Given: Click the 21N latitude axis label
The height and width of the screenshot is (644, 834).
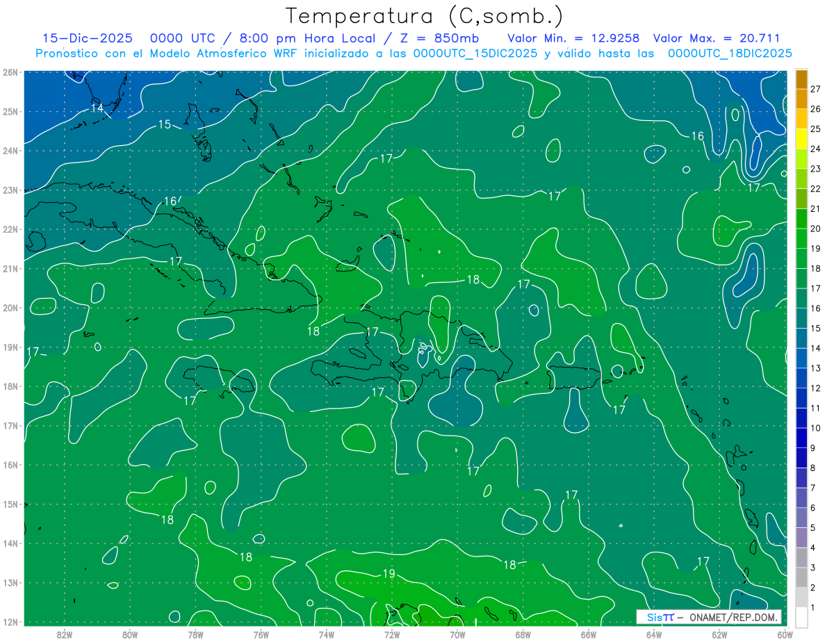Looking at the screenshot, I should coord(10,268).
